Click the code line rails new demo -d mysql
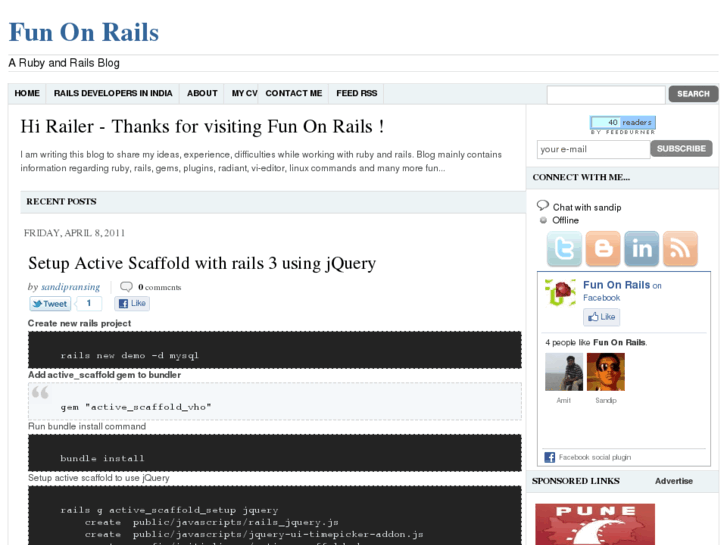The image size is (727, 545). (x=129, y=356)
